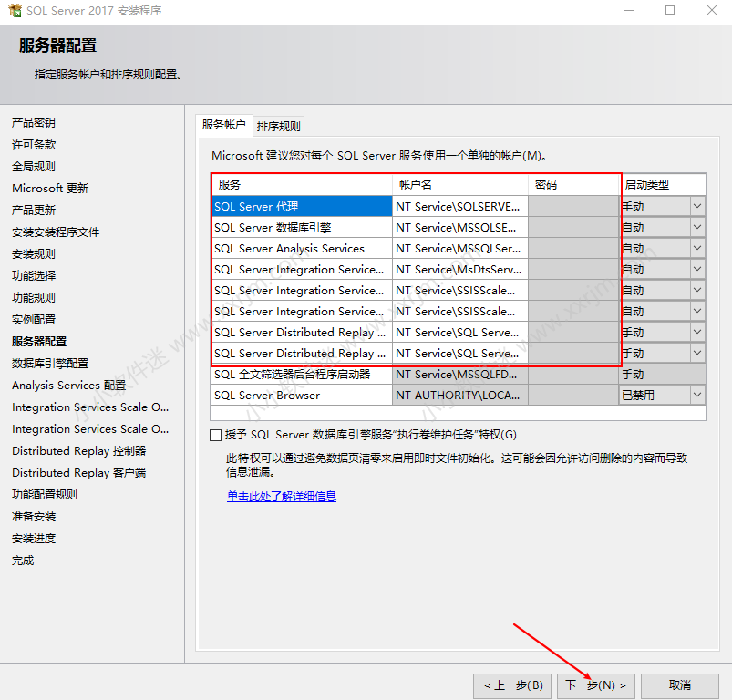The image size is (732, 700).
Task: Select the SQL Server Browser service row
Action: tap(302, 396)
